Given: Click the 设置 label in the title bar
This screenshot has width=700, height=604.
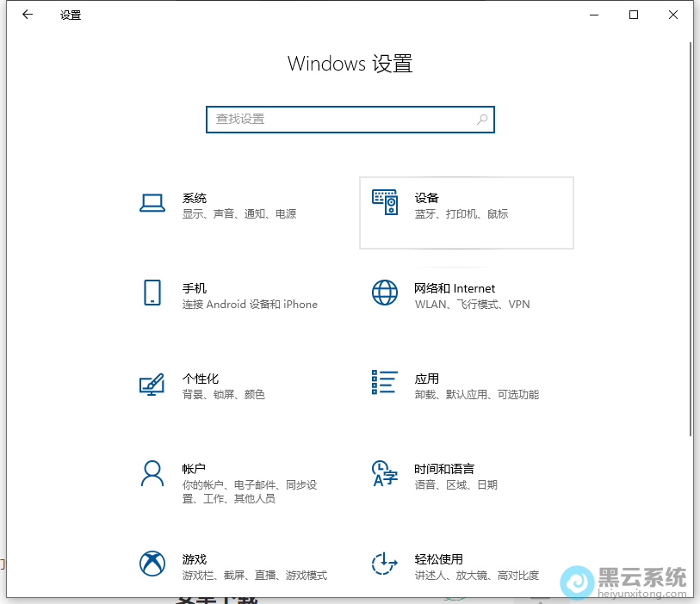Looking at the screenshot, I should tap(70, 15).
